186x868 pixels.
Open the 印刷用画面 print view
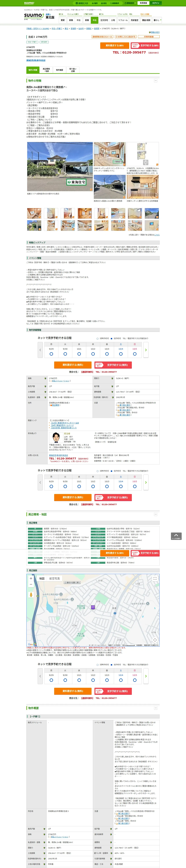point(149,37)
